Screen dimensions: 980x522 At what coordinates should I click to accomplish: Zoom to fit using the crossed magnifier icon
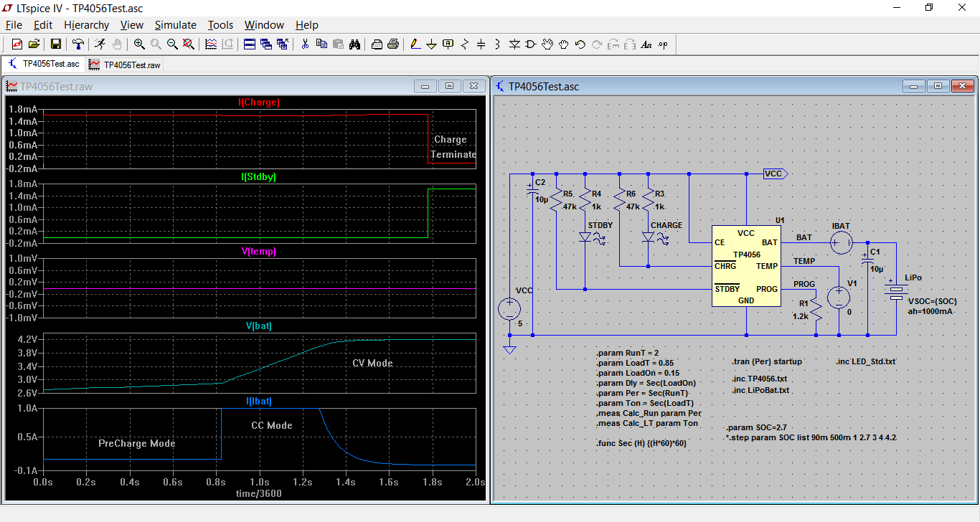click(189, 44)
